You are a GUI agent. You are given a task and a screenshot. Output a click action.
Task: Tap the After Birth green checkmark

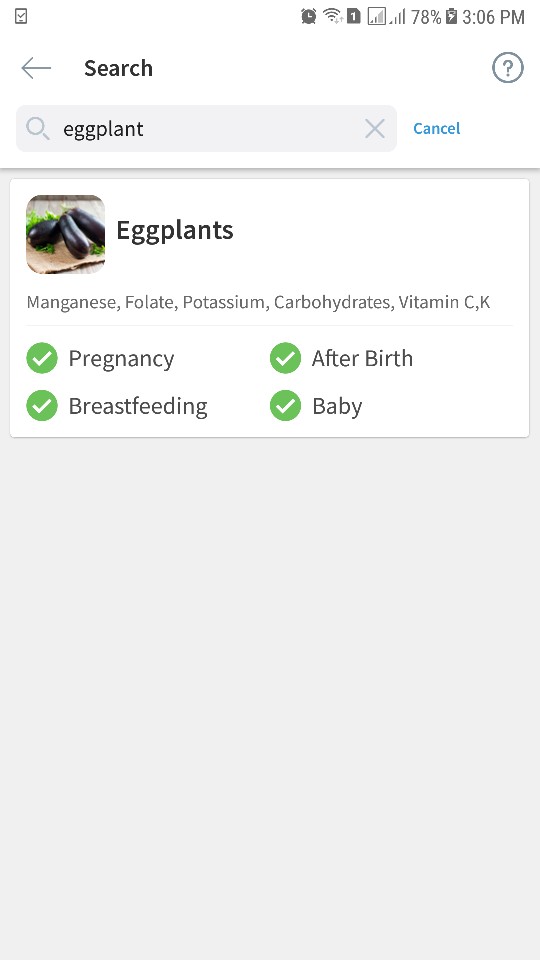pos(285,358)
